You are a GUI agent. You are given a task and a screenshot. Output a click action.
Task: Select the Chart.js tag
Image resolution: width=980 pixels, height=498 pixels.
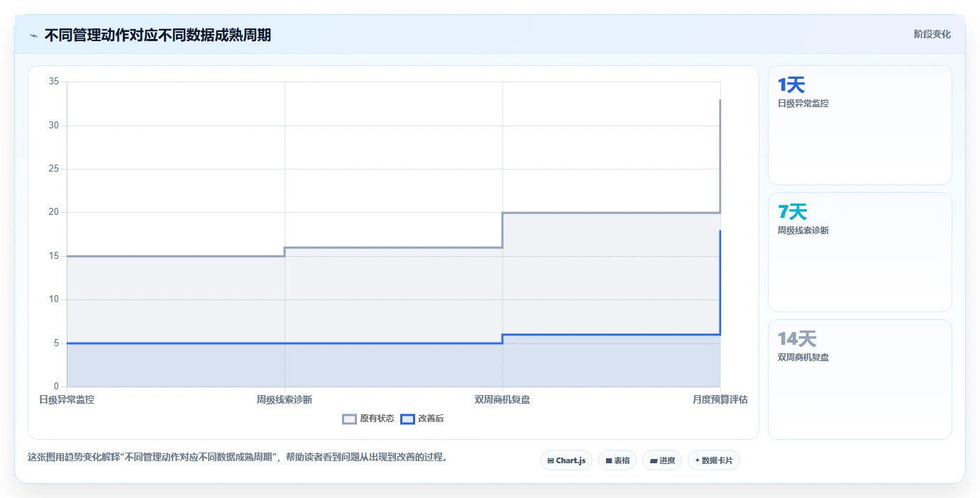[566, 460]
